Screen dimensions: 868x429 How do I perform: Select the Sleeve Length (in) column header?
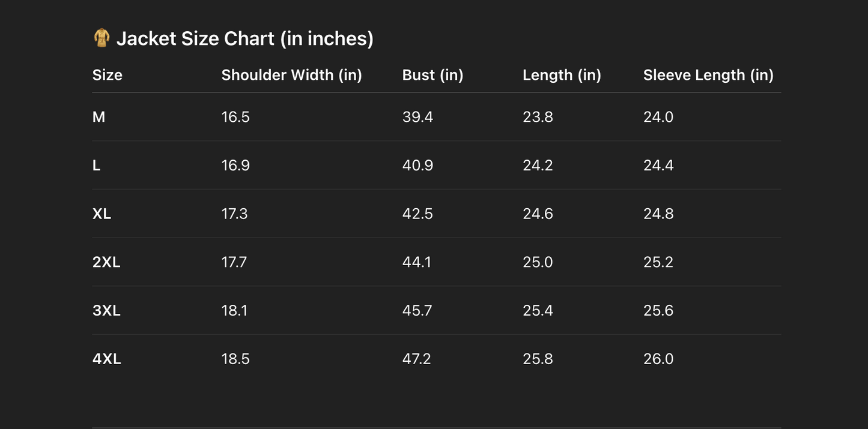pyautogui.click(x=708, y=75)
